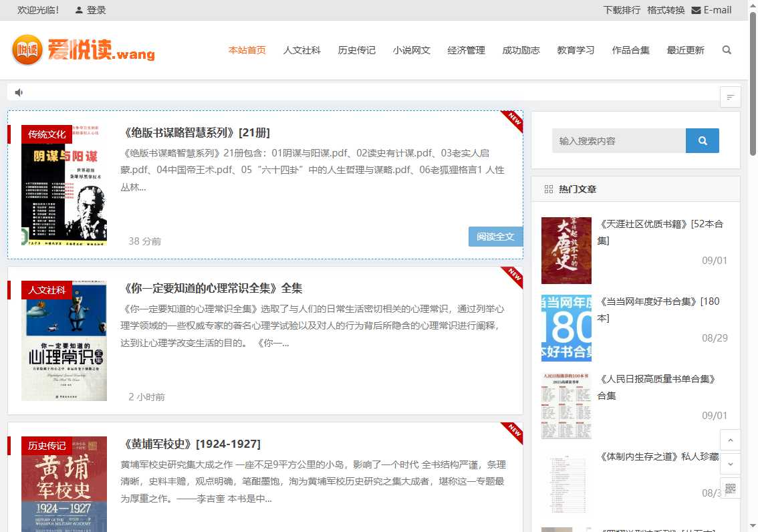758x532 pixels.
Task: Open the E-mail envelope icon at top right
Action: point(697,10)
